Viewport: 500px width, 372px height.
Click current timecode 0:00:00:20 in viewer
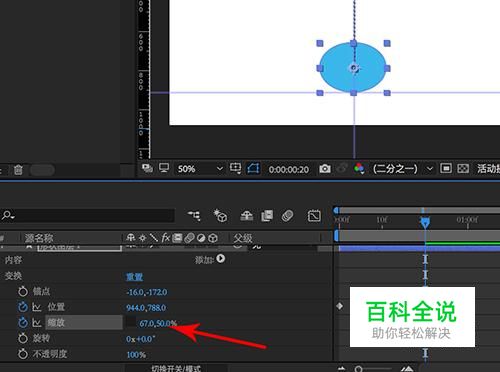(289, 169)
